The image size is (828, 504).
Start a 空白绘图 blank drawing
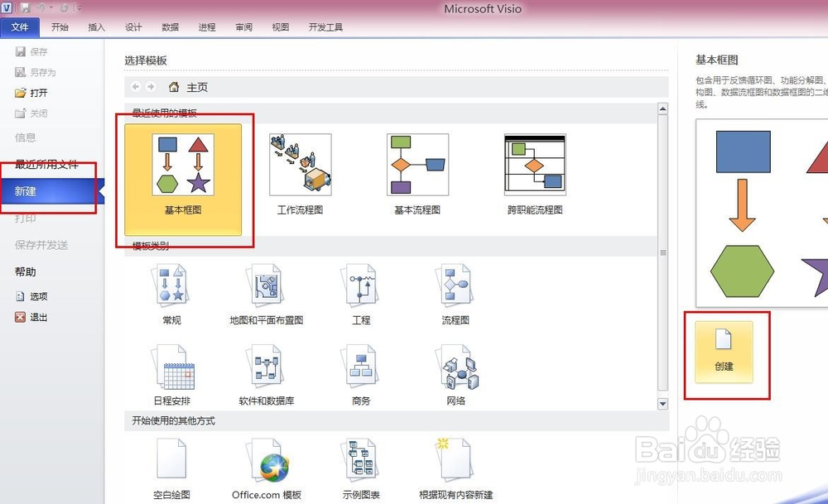[171, 468]
